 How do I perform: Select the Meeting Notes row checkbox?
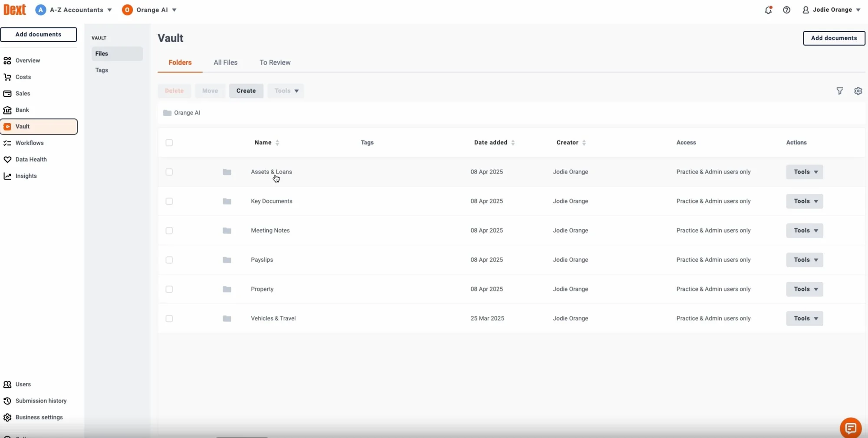click(169, 231)
